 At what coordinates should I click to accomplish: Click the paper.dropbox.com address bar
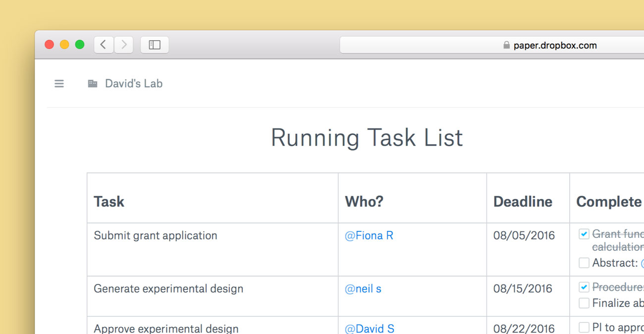[x=555, y=45]
